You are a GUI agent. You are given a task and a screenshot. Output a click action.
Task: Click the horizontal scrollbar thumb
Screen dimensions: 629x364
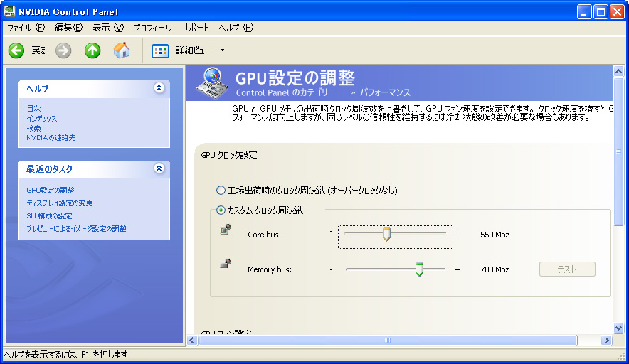[x=388, y=341]
